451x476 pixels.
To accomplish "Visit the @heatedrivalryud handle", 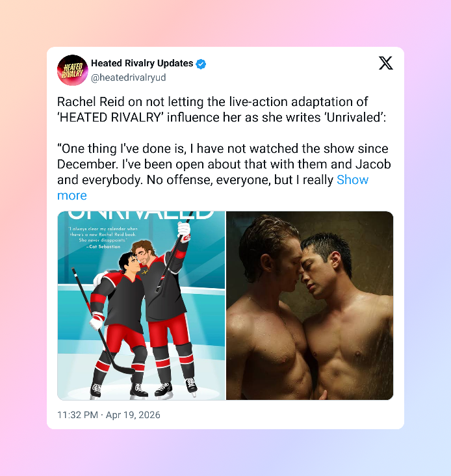I will [x=128, y=77].
